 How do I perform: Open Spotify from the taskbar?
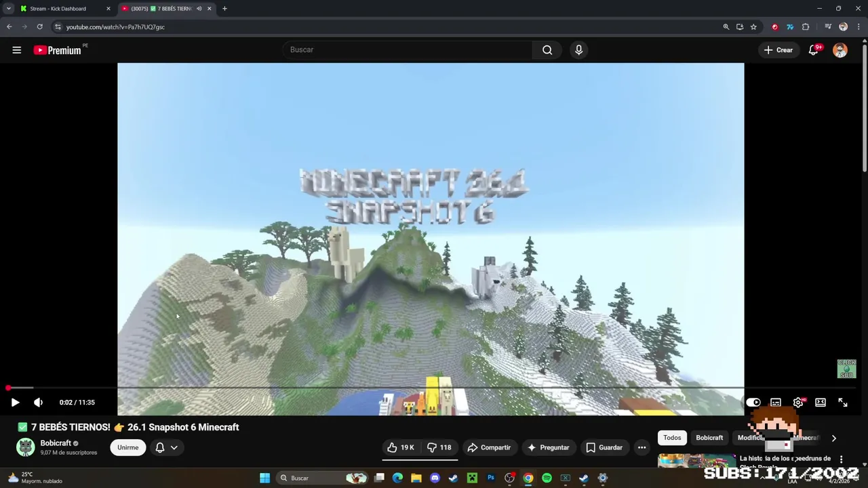[547, 478]
